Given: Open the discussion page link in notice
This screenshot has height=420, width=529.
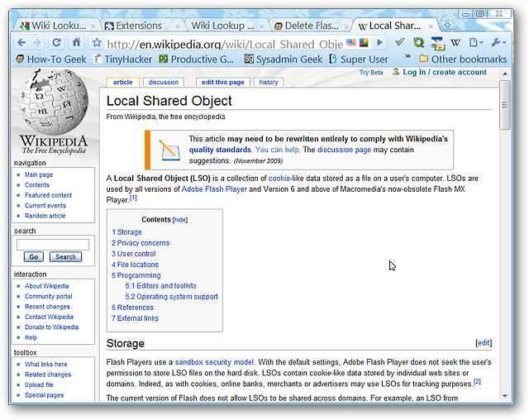Looking at the screenshot, I should (x=344, y=150).
